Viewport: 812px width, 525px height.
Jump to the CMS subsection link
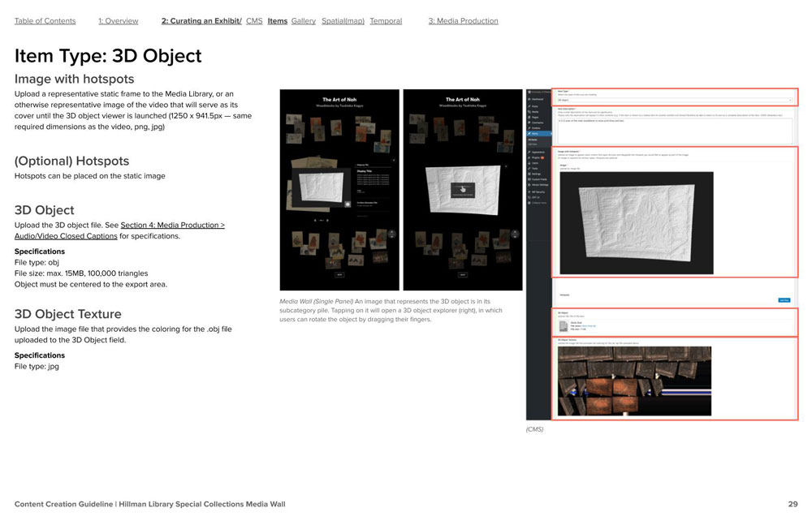(x=254, y=21)
